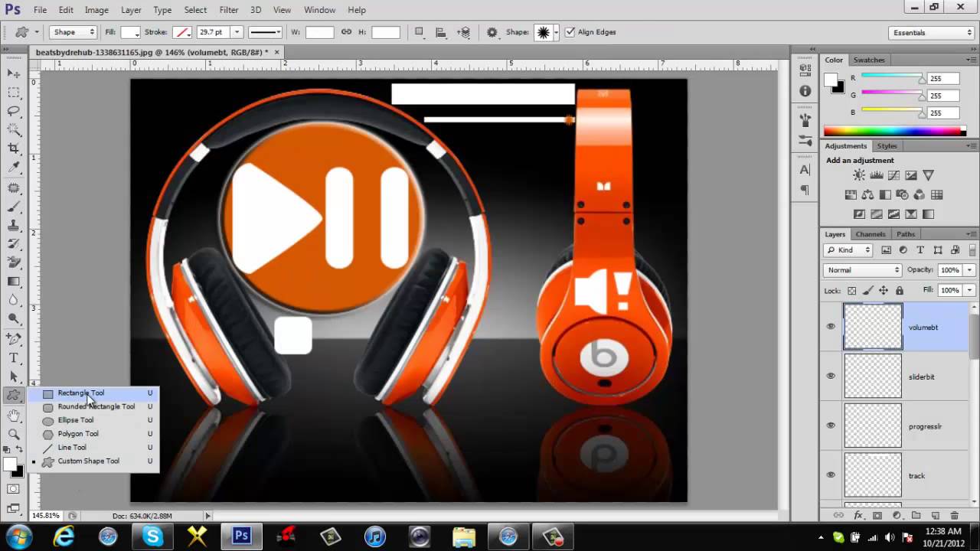Click the link width and height icon
Image resolution: width=980 pixels, height=551 pixels.
(x=346, y=32)
